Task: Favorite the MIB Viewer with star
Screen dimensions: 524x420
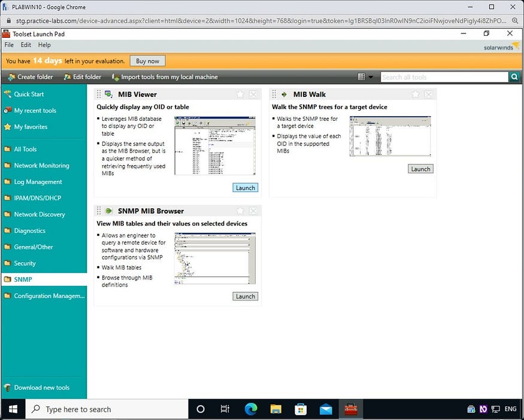Action: (240, 95)
